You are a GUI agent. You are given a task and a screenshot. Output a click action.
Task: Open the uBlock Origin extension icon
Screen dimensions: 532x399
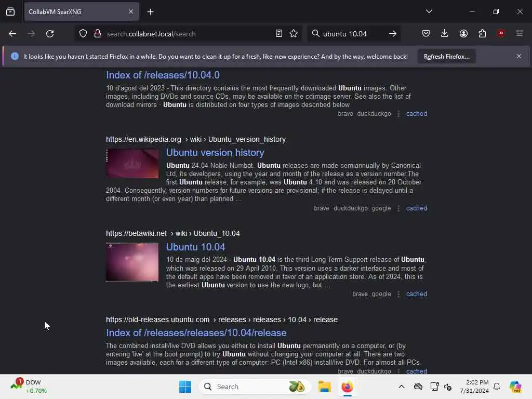pos(501,33)
